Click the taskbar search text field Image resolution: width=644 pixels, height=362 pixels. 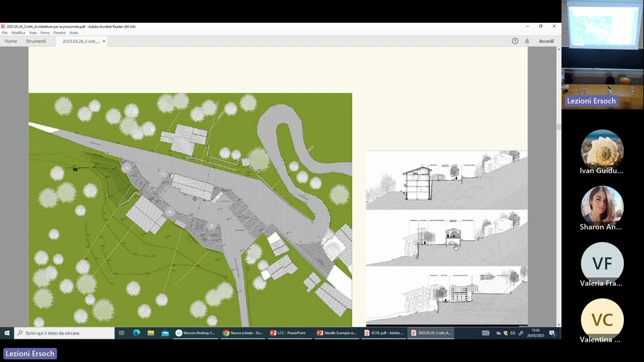click(x=65, y=333)
